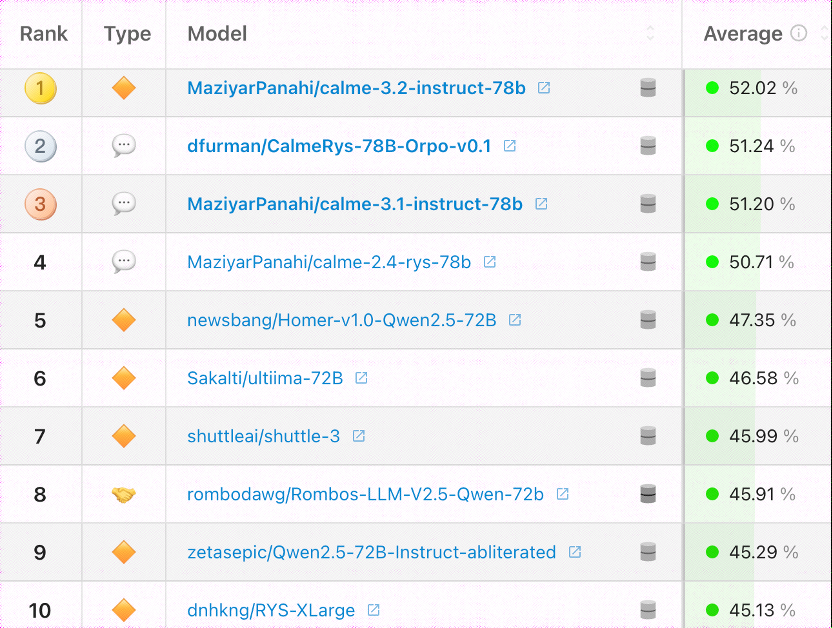The width and height of the screenshot is (832, 628).
Task: Click the info icon beside Average
Action: [798, 33]
